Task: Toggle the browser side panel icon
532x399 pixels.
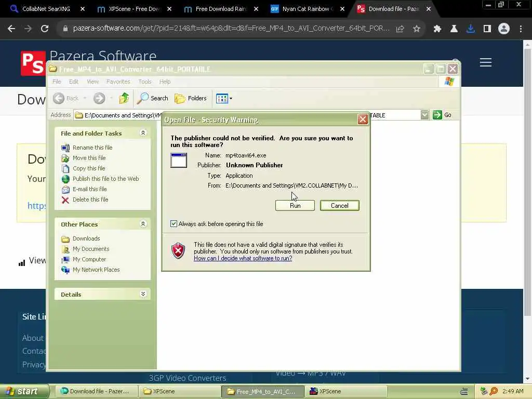Action: pos(487,29)
